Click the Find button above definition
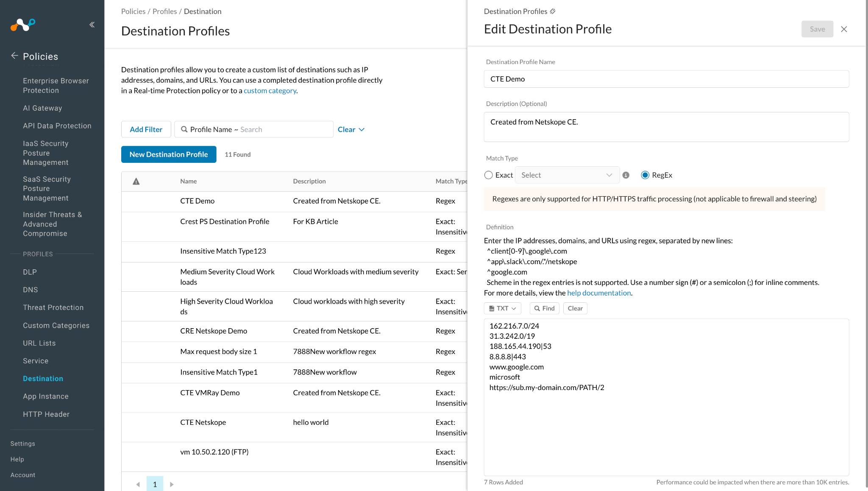The image size is (868, 491). coord(544,308)
